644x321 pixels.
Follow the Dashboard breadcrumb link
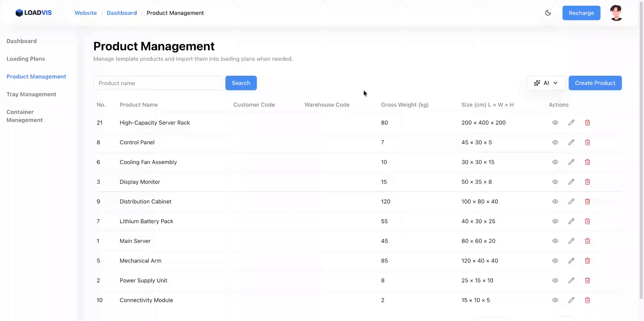(122, 13)
